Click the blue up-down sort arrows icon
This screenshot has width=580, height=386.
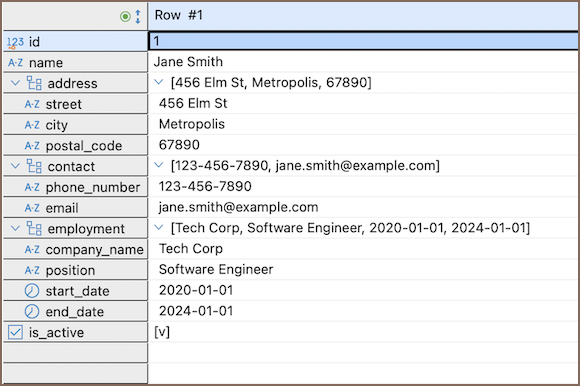pyautogui.click(x=138, y=17)
